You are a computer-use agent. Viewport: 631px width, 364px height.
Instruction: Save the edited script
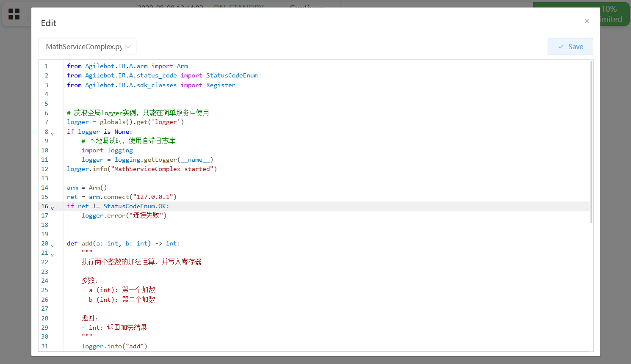[x=570, y=47]
